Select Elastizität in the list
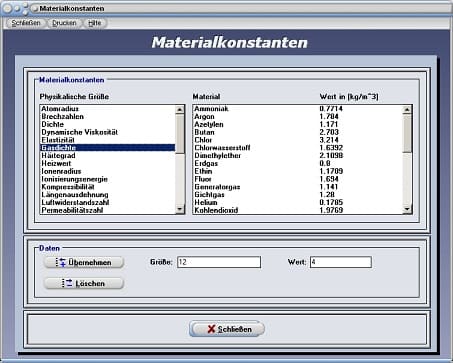453x363 pixels. (x=108, y=140)
